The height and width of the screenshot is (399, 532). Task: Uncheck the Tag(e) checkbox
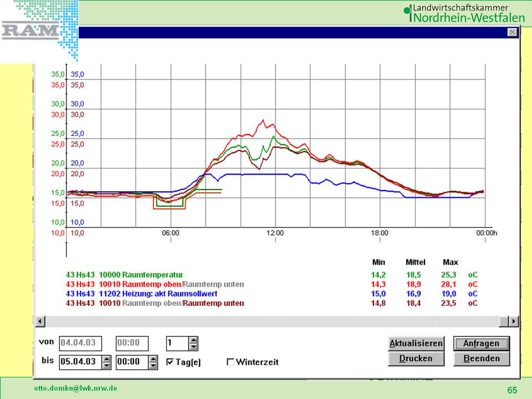171,362
